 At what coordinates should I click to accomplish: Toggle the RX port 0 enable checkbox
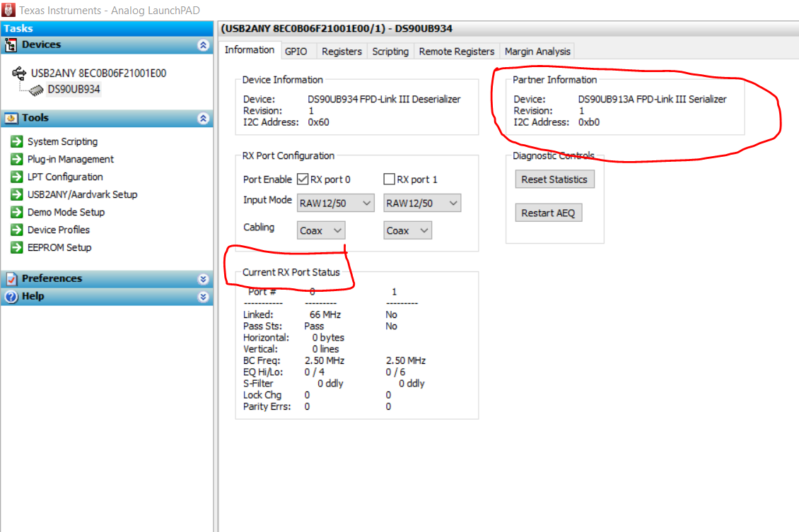[303, 179]
